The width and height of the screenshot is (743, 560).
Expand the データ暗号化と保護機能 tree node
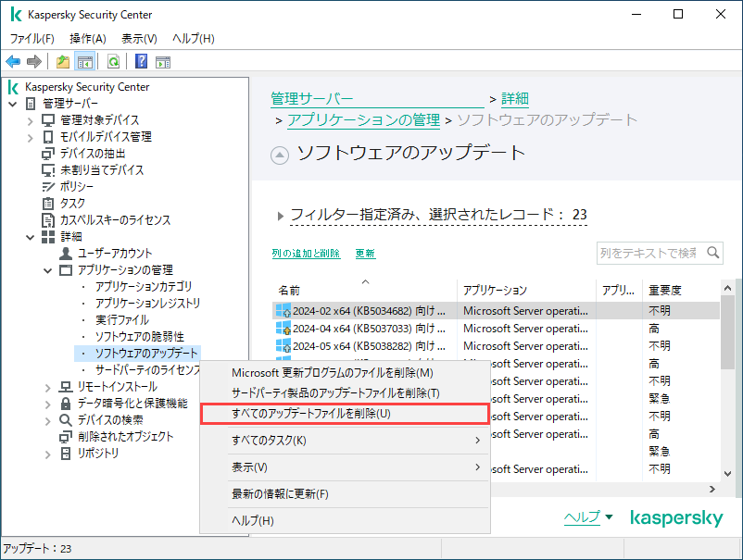tap(47, 404)
